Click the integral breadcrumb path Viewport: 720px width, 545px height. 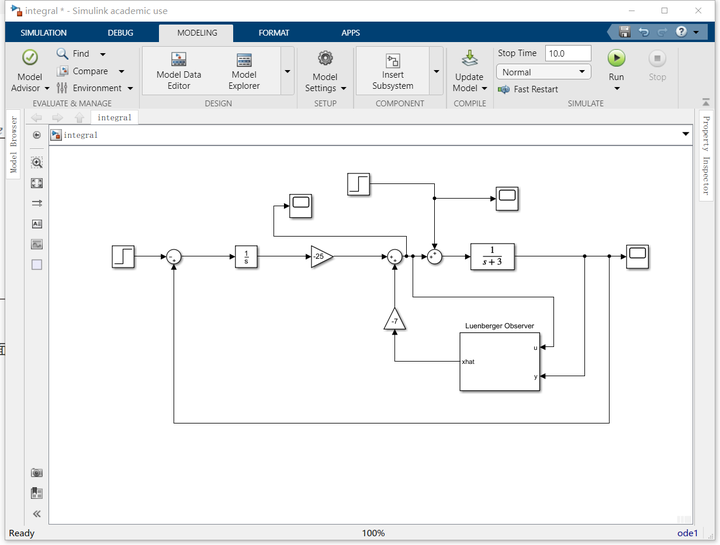pyautogui.click(x=80, y=135)
